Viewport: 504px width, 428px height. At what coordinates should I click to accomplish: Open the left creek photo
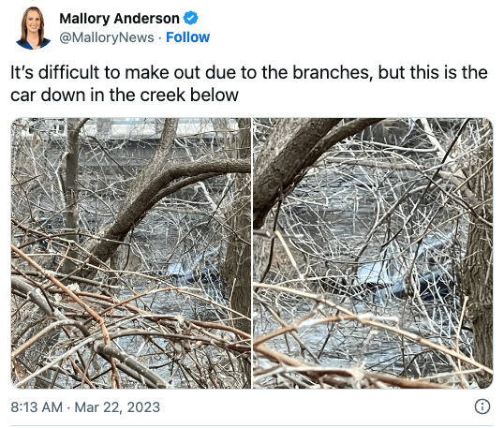click(x=131, y=253)
